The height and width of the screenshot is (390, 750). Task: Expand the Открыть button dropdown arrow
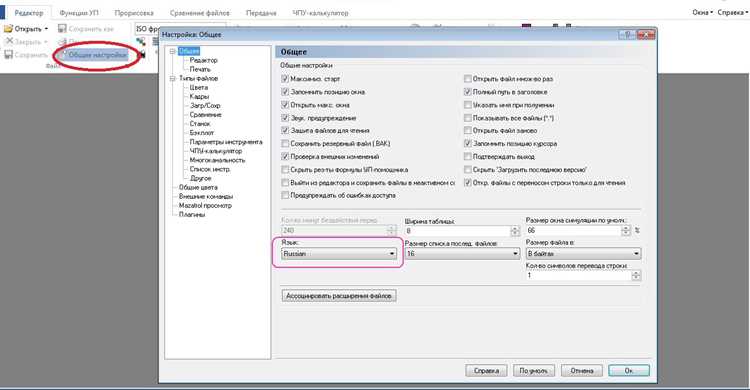tap(46, 29)
